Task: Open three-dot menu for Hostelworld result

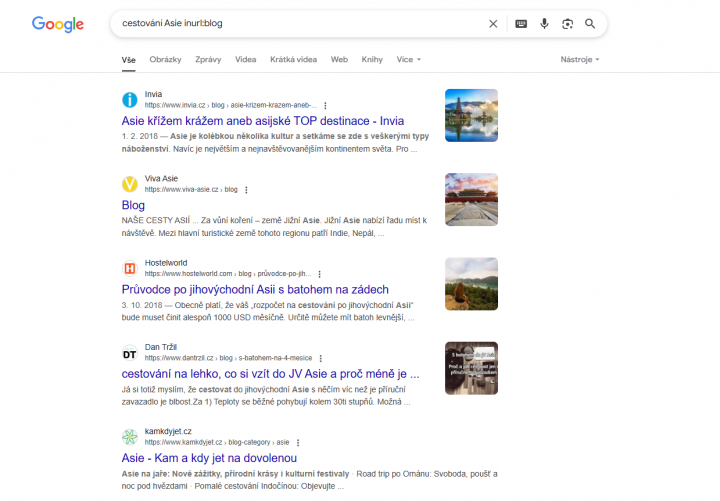Action: pyautogui.click(x=320, y=274)
